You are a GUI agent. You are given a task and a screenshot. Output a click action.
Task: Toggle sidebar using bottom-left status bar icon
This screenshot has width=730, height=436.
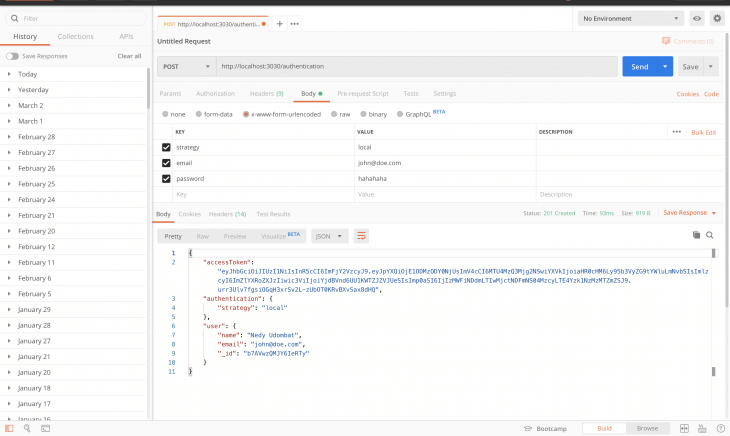click(x=9, y=428)
